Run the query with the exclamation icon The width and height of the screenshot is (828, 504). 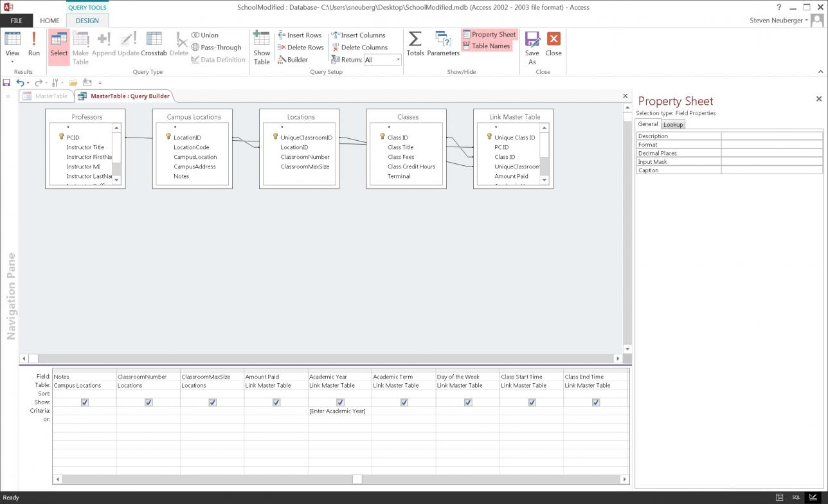point(33,45)
